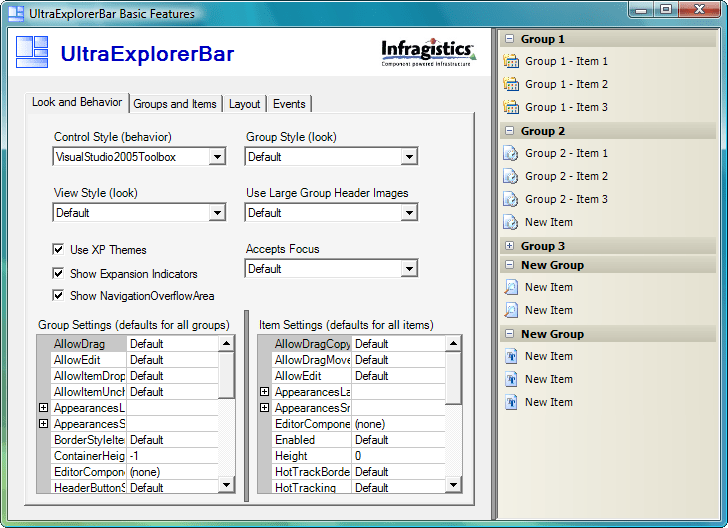
Task: Expand Group 3 in the explorer bar
Action: point(509,246)
